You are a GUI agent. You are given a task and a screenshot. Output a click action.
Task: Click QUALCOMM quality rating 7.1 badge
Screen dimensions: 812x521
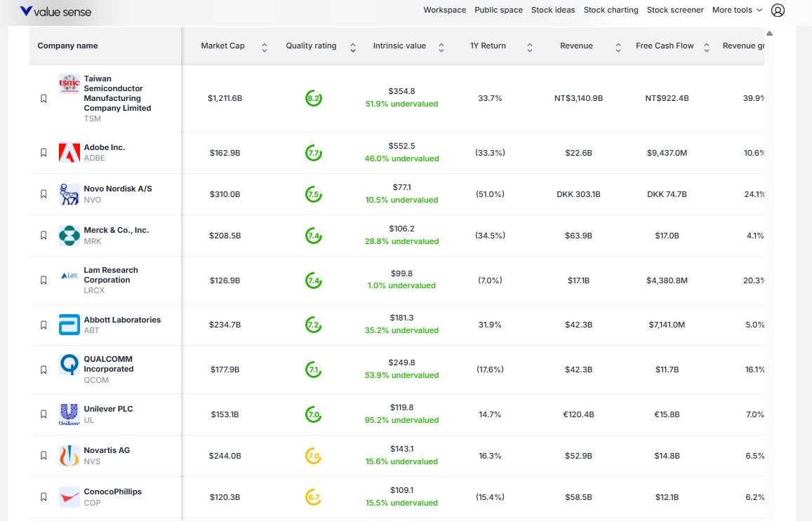[x=314, y=370]
